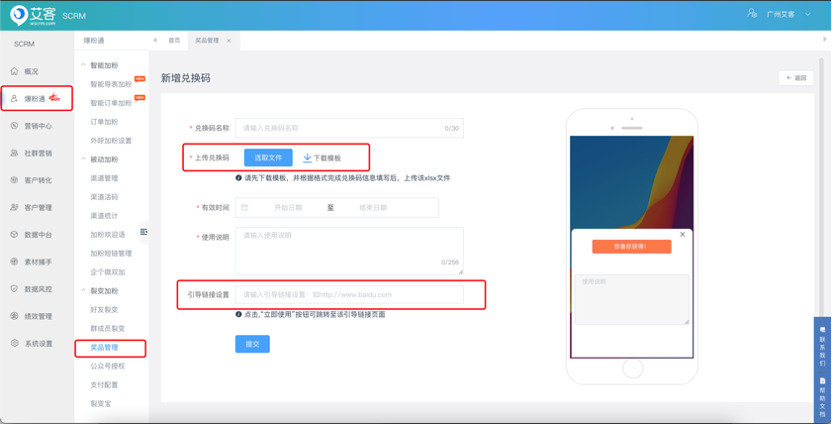Open 社群营销 in left sidebar

pyautogui.click(x=37, y=153)
